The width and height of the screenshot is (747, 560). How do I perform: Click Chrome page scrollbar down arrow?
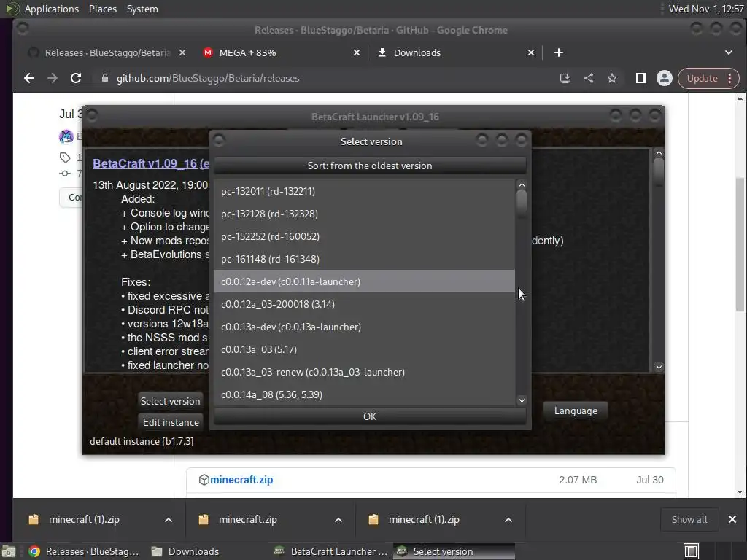[740, 492]
